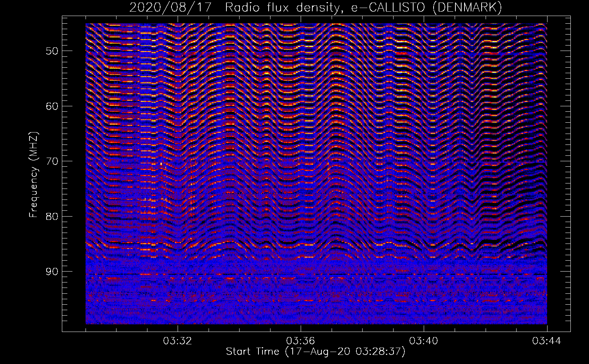
Task: Click the frequency tick label '70'
Action: point(52,161)
